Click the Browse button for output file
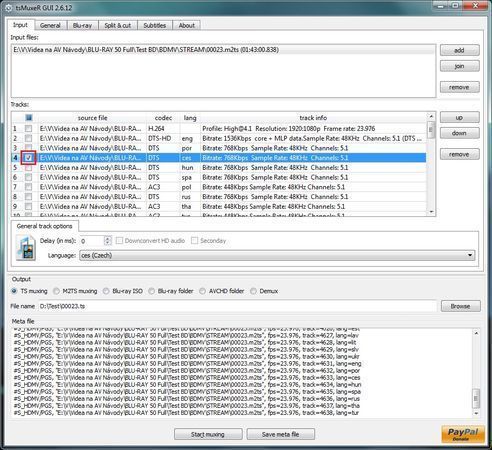Image resolution: width=492 pixels, height=450 pixels. (461, 306)
